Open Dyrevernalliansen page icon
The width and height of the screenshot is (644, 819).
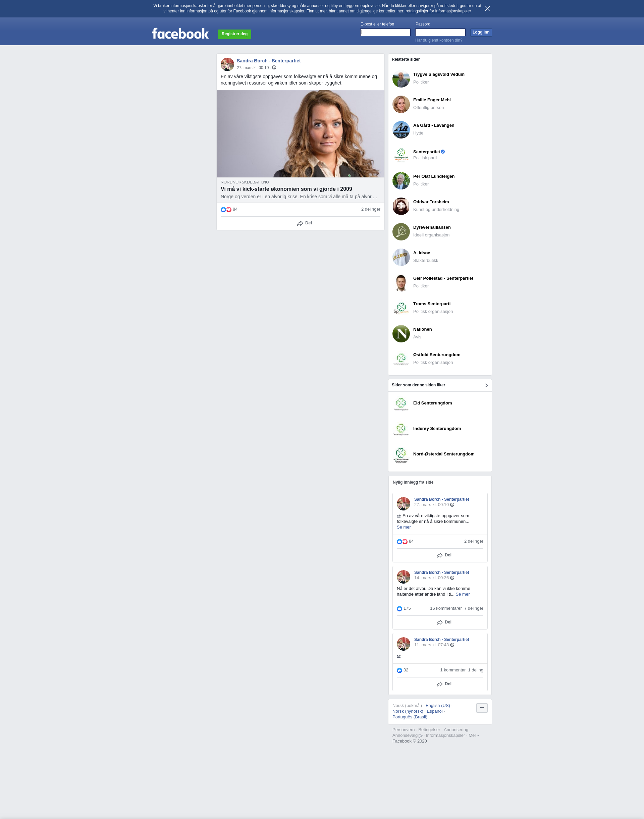point(401,231)
